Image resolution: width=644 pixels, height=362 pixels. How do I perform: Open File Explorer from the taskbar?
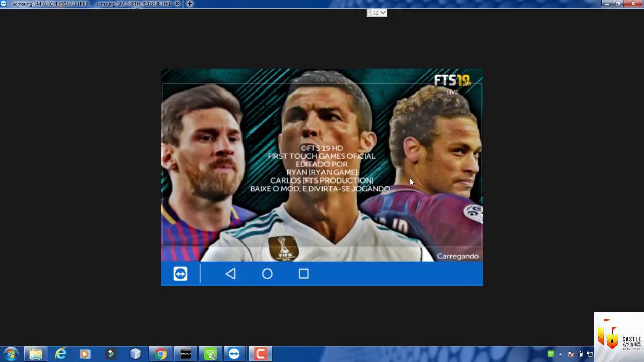point(36,354)
